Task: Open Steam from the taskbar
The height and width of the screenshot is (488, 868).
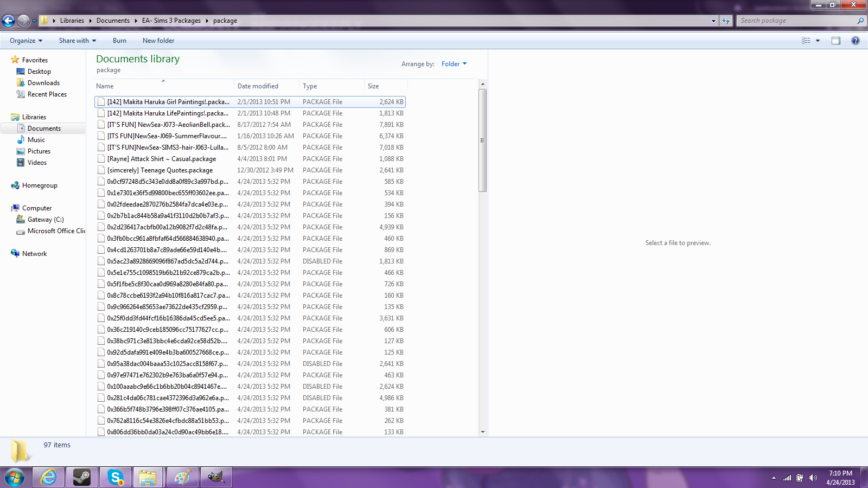Action: (x=82, y=477)
